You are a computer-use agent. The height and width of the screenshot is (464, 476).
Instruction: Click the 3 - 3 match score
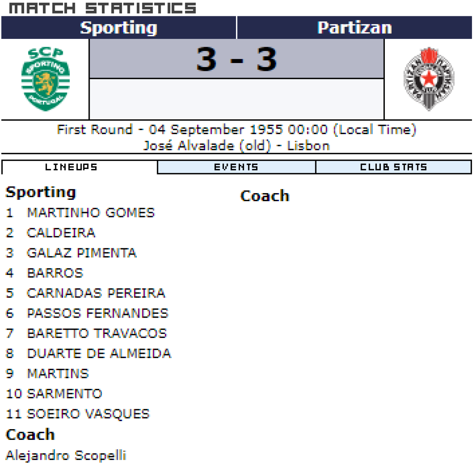tap(236, 59)
